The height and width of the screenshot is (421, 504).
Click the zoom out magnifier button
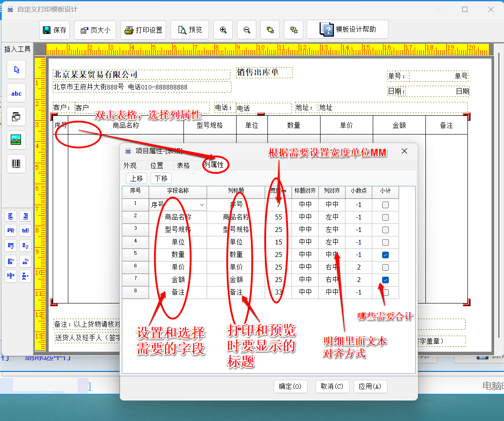(247, 30)
